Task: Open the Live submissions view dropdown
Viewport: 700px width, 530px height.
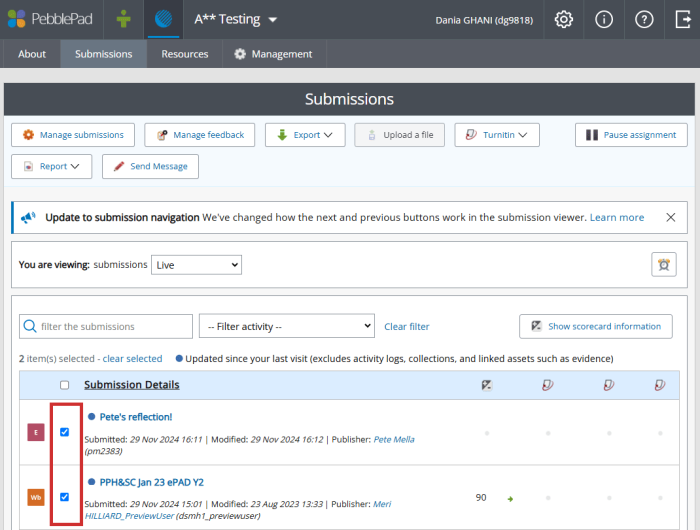Action: tap(196, 265)
